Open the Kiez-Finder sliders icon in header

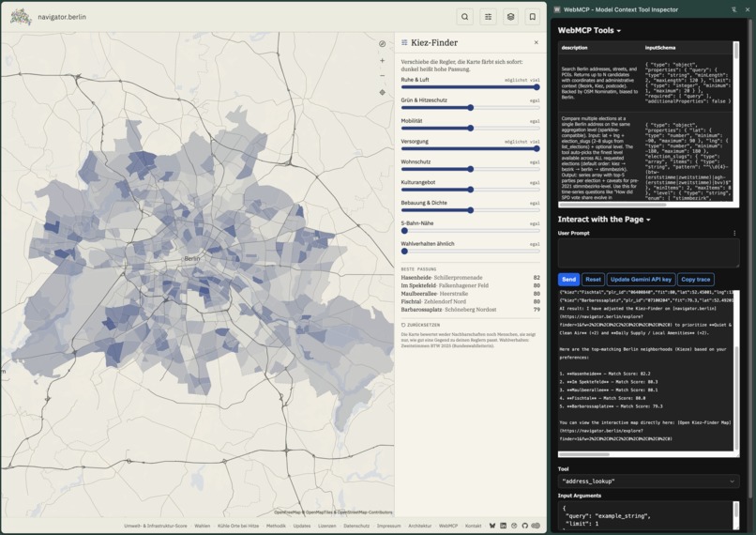click(488, 17)
